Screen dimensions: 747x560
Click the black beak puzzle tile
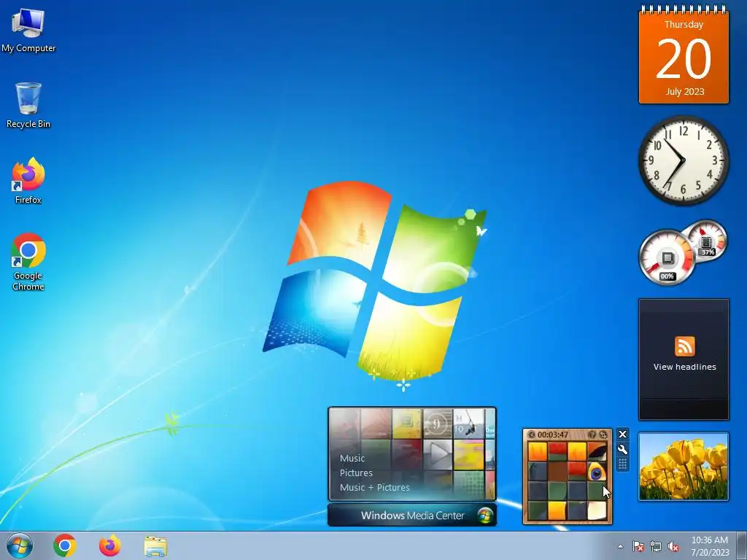(x=597, y=452)
